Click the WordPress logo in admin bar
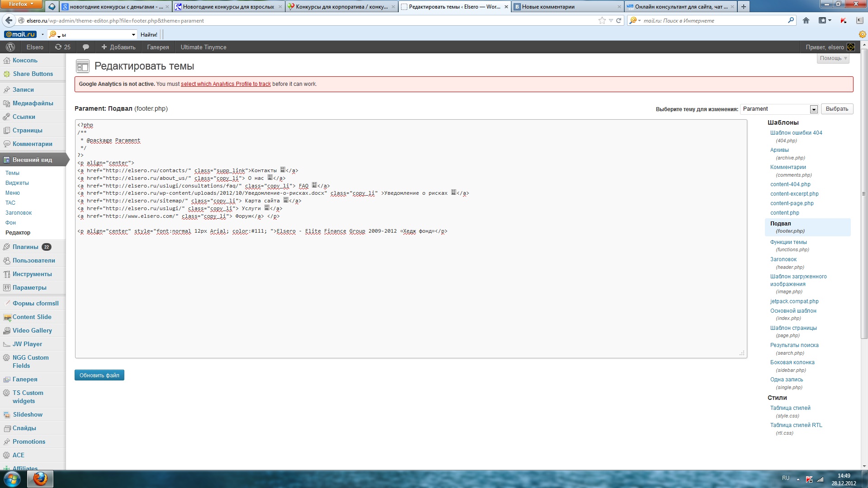This screenshot has height=488, width=868. (x=10, y=47)
